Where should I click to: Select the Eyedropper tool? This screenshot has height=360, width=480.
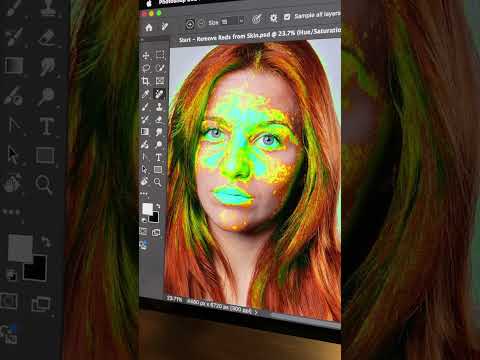tap(145, 94)
